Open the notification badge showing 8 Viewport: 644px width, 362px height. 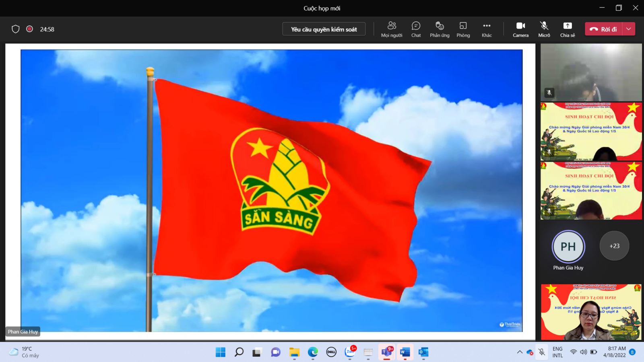click(x=632, y=352)
